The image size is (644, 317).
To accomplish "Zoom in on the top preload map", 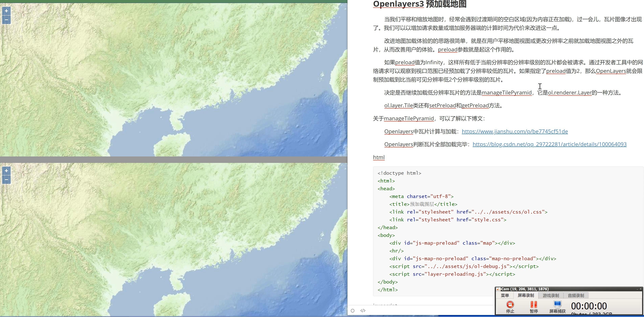I will point(6,11).
